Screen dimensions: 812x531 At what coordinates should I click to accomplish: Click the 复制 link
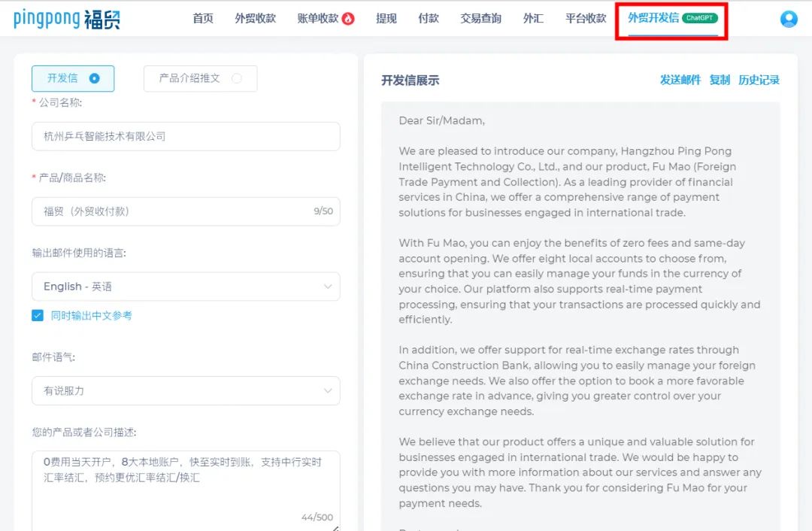pos(720,80)
